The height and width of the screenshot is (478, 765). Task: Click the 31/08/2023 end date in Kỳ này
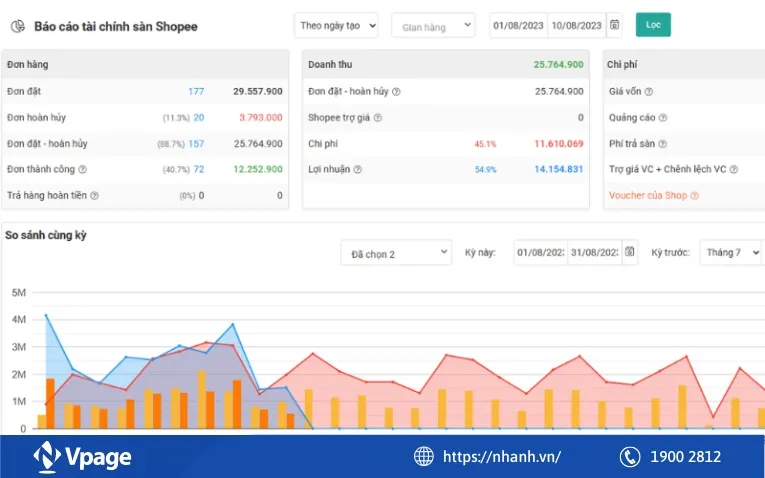[x=594, y=253]
